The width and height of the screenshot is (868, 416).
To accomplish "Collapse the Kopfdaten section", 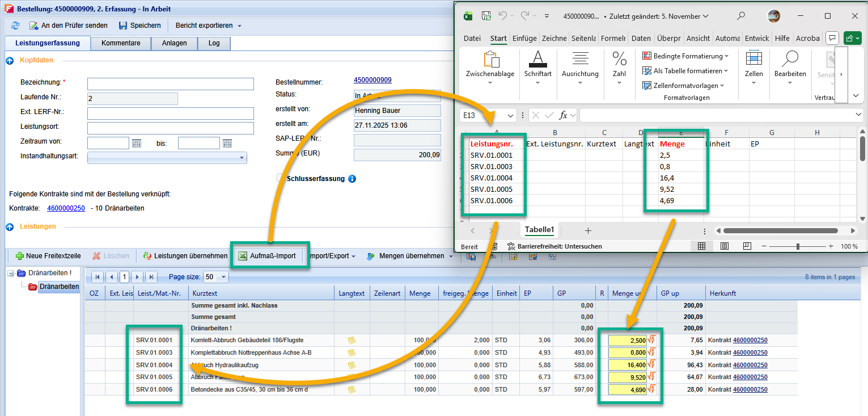I will point(10,60).
